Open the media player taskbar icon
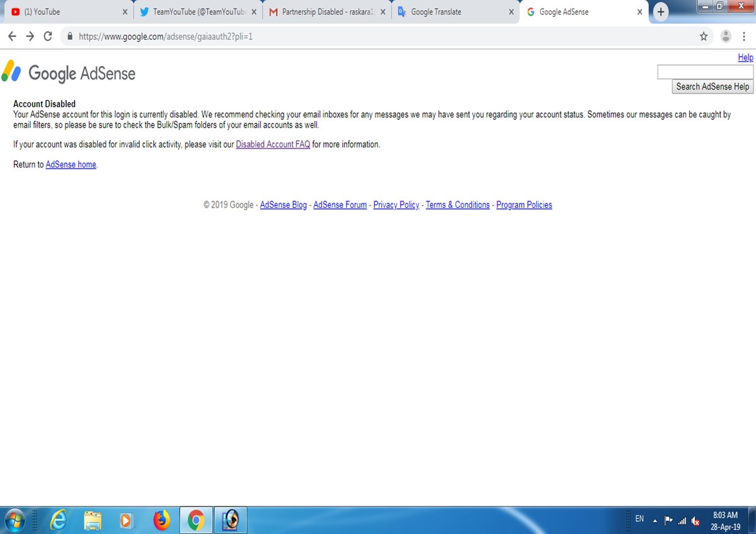The image size is (756, 534). tap(127, 520)
